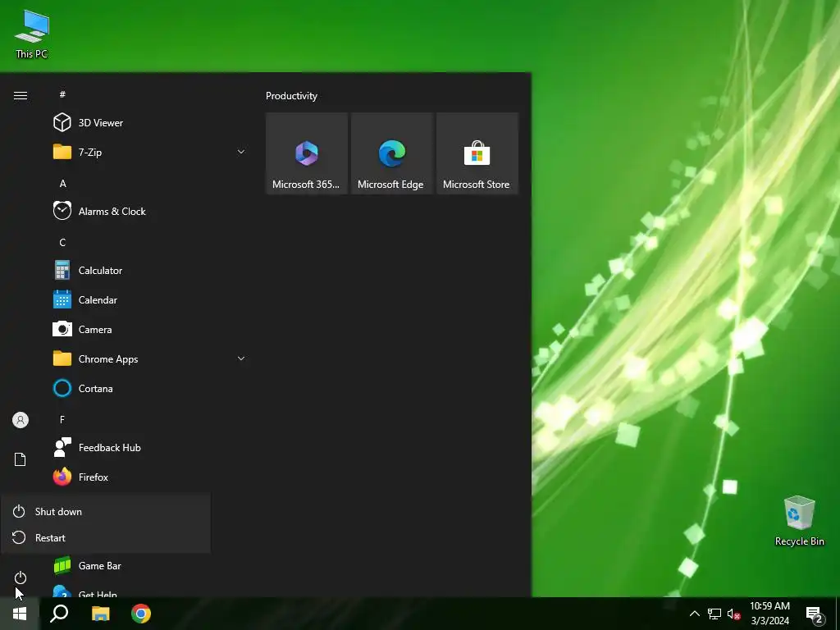Open Game Bar app
Screen dimensions: 840x630
(150, 566)
